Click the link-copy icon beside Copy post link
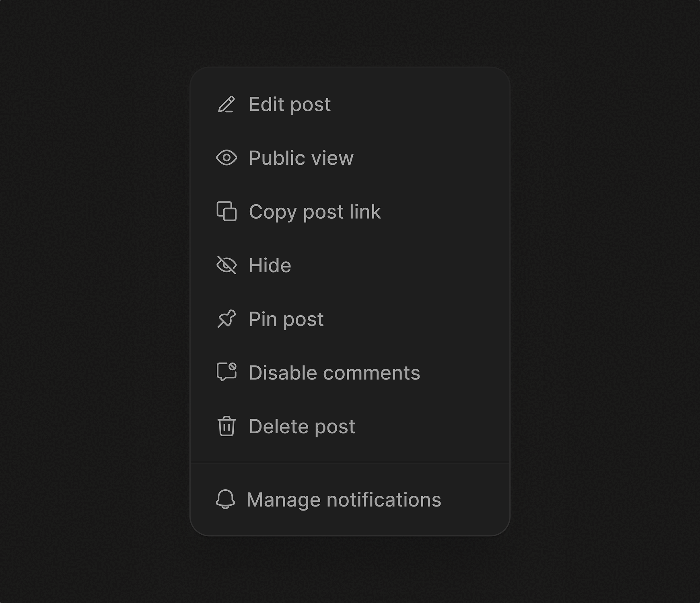This screenshot has height=603, width=700. pyautogui.click(x=227, y=212)
